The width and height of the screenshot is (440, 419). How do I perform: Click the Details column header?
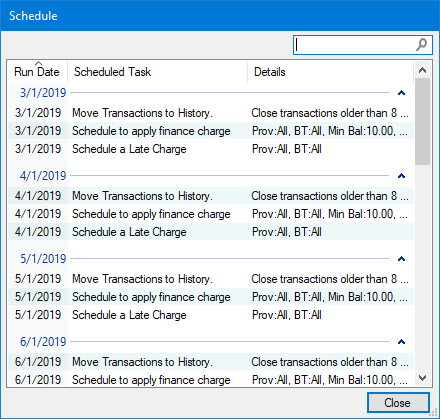click(x=330, y=72)
